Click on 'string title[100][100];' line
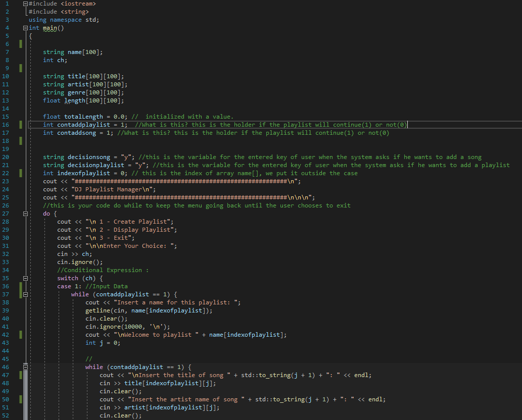 83,77
